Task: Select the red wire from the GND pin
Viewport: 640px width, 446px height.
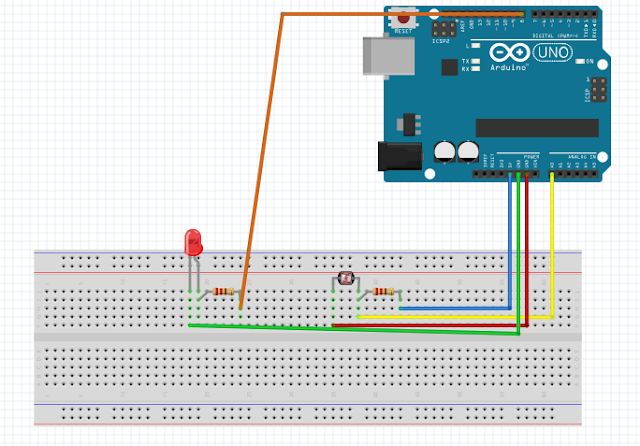Action: pyautogui.click(x=527, y=249)
